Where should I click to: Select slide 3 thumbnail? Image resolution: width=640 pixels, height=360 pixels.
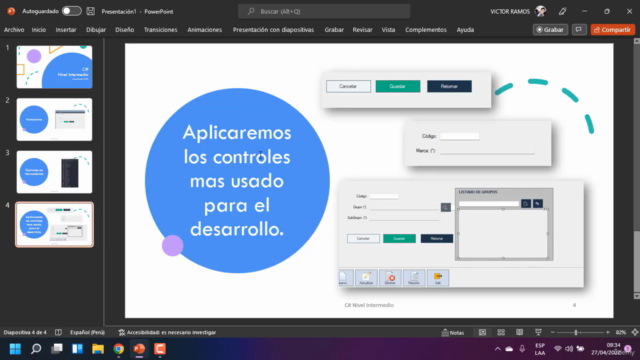coord(54,172)
